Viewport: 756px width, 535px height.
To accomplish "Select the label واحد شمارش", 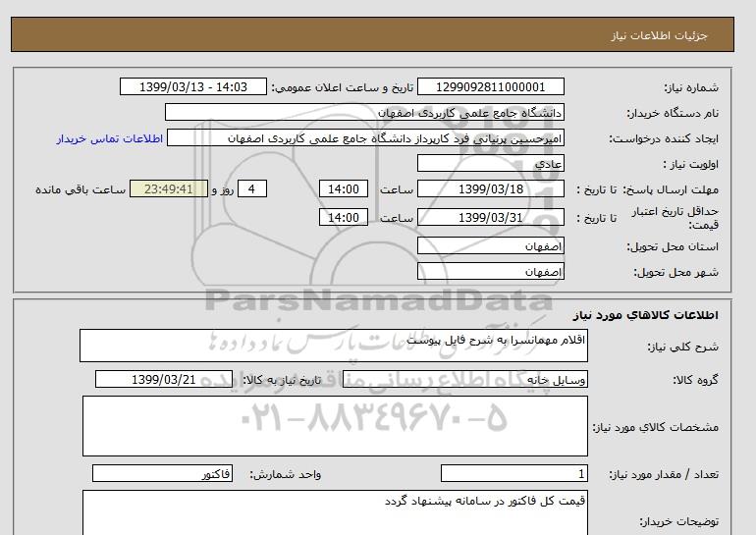I will coord(286,475).
